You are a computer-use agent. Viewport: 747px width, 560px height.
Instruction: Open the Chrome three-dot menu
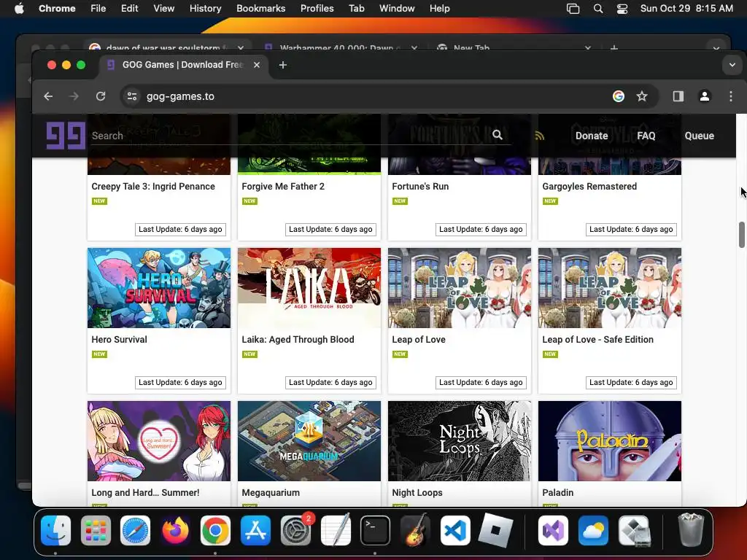731,96
